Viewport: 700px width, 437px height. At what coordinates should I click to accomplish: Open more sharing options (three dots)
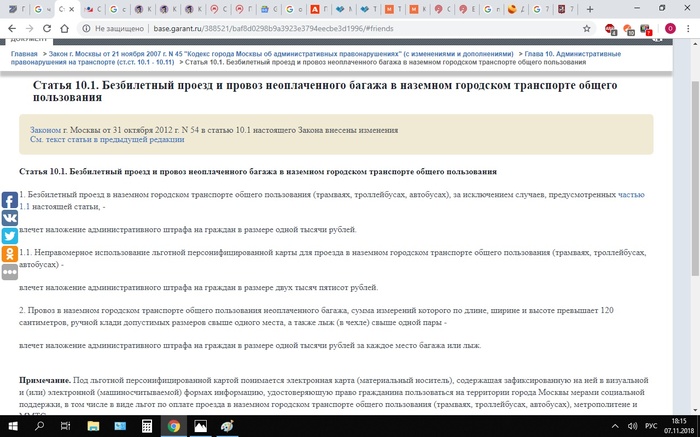click(9, 271)
